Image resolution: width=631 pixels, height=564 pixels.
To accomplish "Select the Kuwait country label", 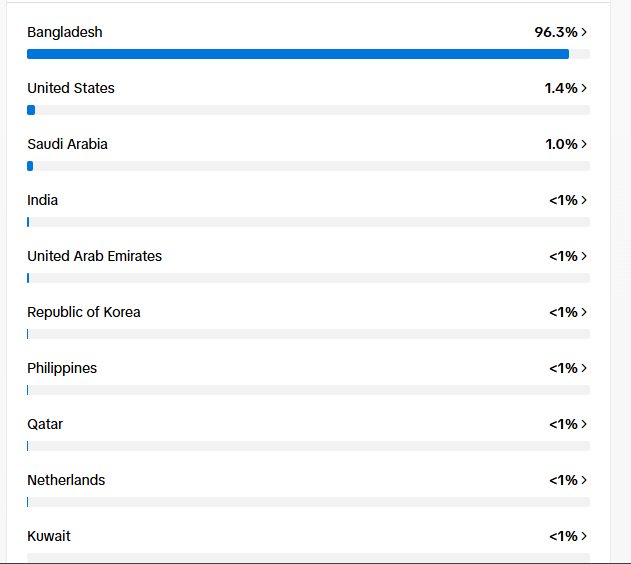I will click(49, 536).
